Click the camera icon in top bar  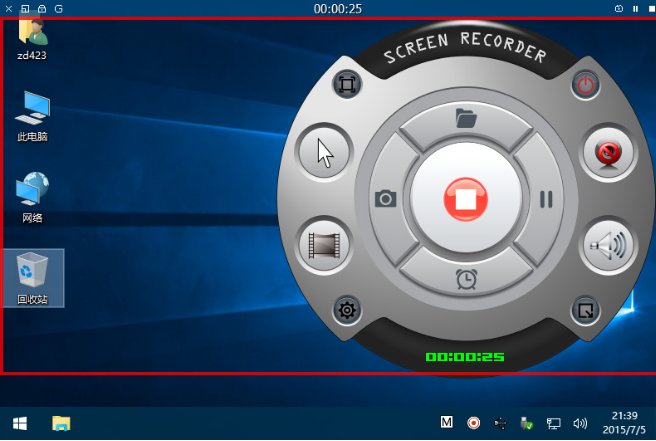(x=619, y=9)
